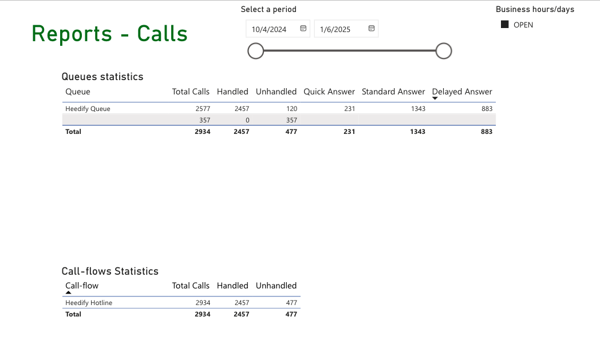Click the ascending sort arrow under Call-flow
This screenshot has height=364, width=600.
coord(69,292)
